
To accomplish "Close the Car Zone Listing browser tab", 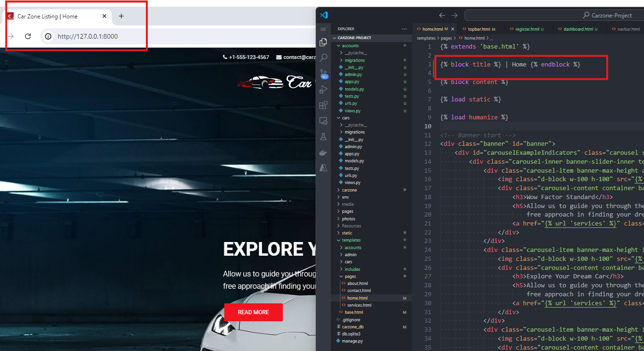I will pos(104,16).
